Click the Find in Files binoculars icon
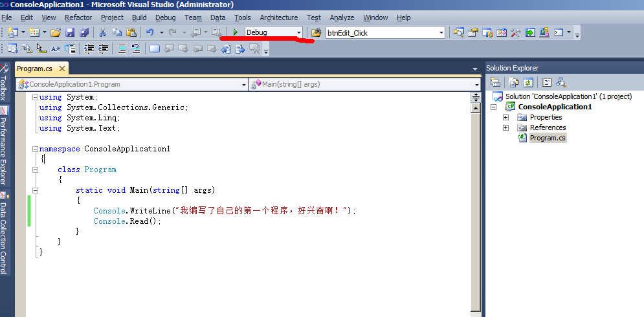The height and width of the screenshot is (317, 644). [x=316, y=32]
